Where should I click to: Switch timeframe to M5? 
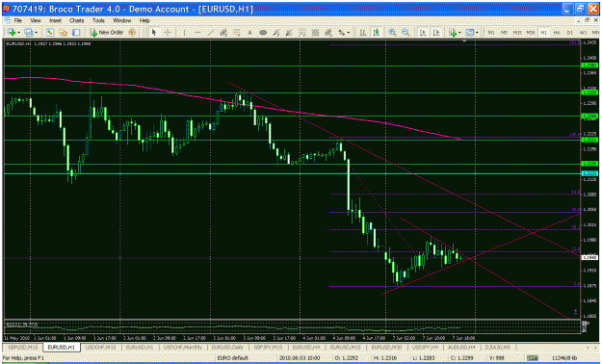504,33
